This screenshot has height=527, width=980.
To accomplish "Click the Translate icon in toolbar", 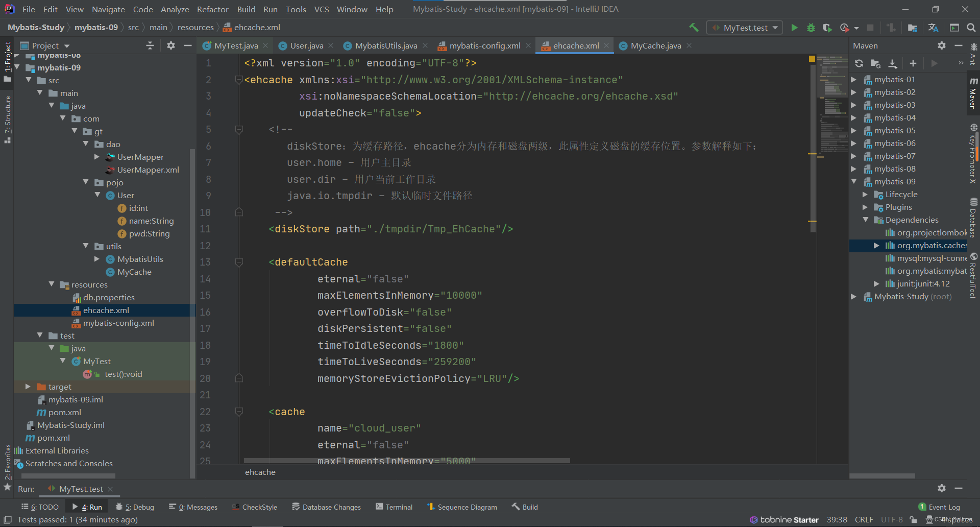I will pyautogui.click(x=934, y=28).
